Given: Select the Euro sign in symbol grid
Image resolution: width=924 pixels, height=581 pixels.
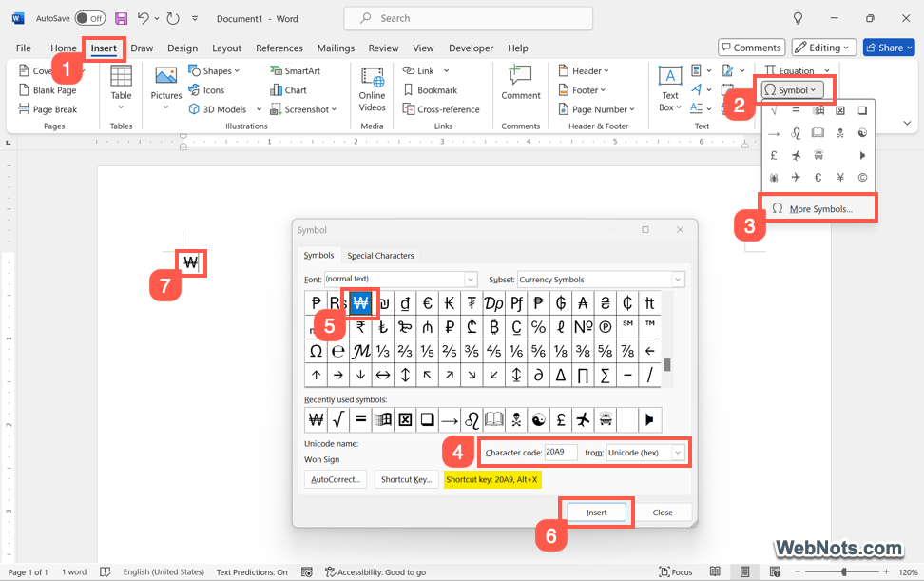Looking at the screenshot, I should coord(427,303).
